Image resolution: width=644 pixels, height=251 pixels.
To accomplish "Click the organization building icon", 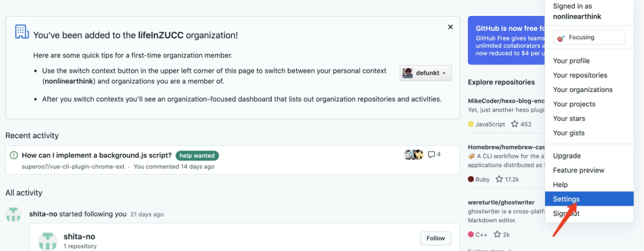I will 22,32.
